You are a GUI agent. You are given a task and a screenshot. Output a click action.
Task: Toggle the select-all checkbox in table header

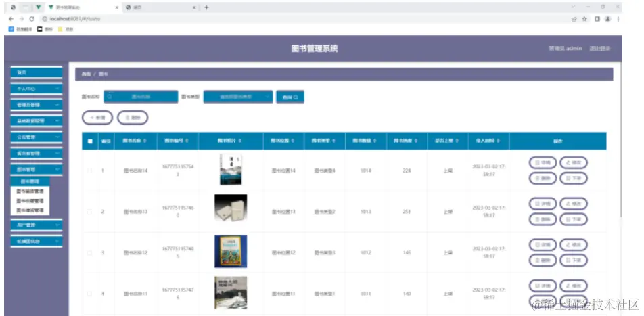pyautogui.click(x=90, y=141)
